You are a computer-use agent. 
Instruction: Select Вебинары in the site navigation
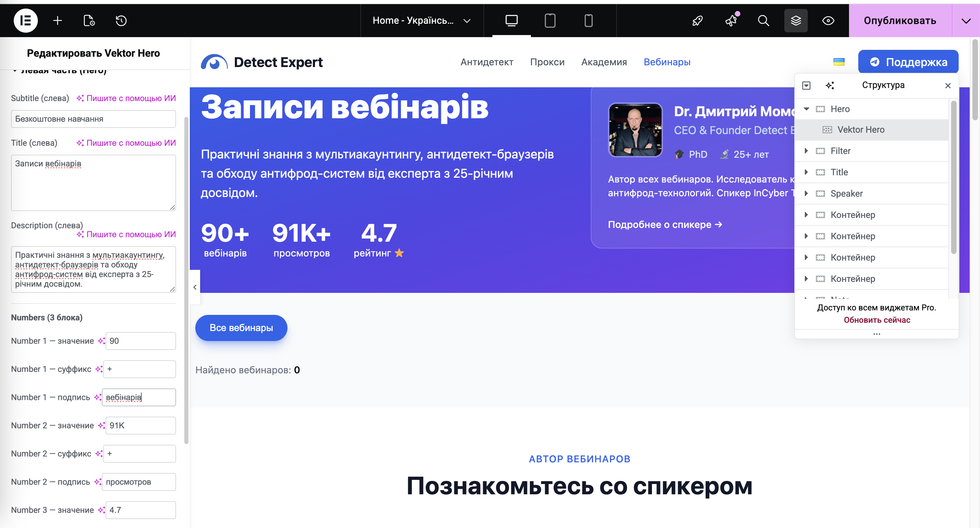(x=667, y=62)
